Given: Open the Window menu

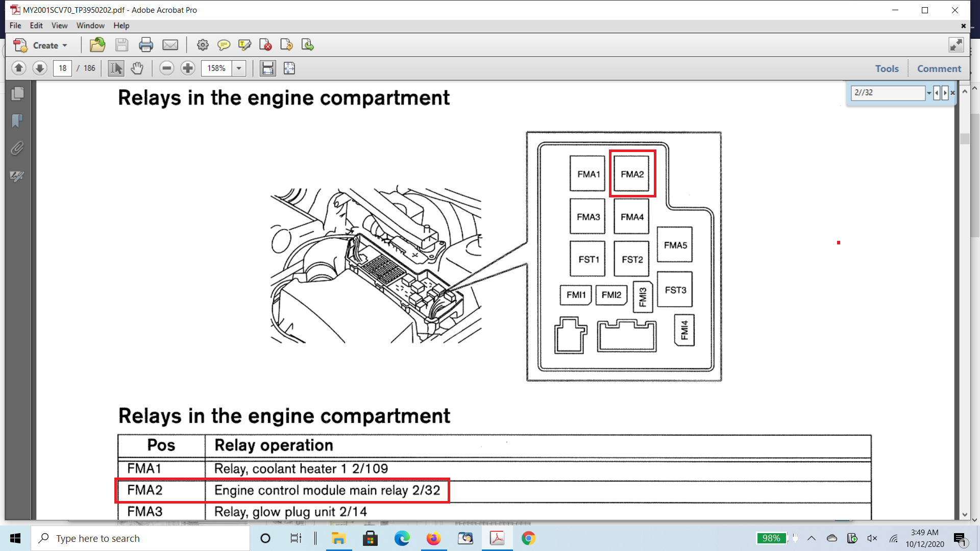Looking at the screenshot, I should pos(90,26).
